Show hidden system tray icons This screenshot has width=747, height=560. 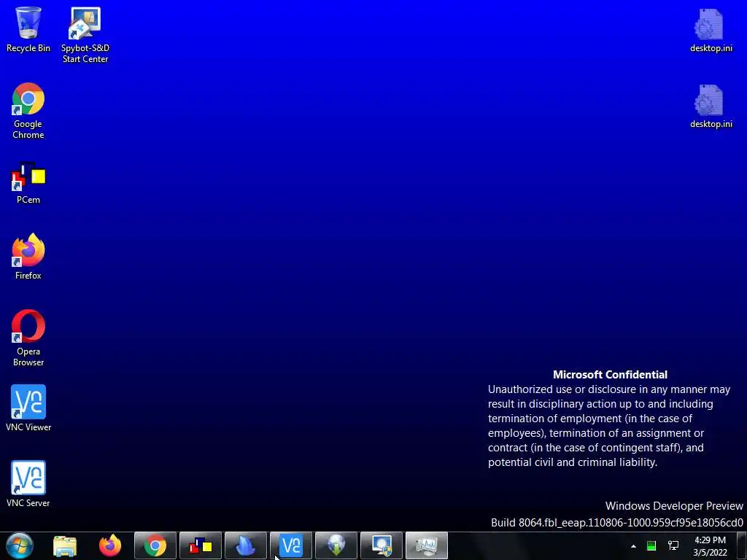click(x=633, y=546)
